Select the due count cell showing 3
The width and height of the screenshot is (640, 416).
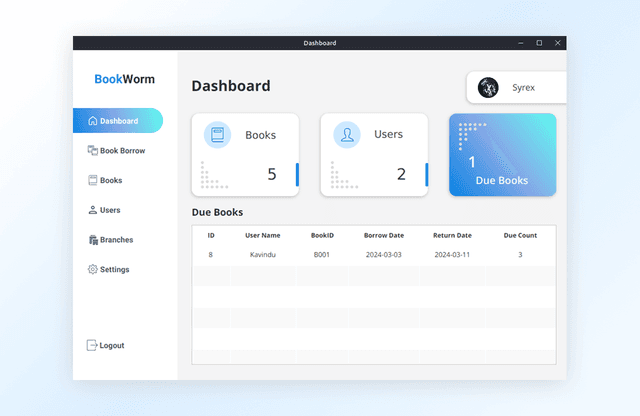(x=520, y=255)
